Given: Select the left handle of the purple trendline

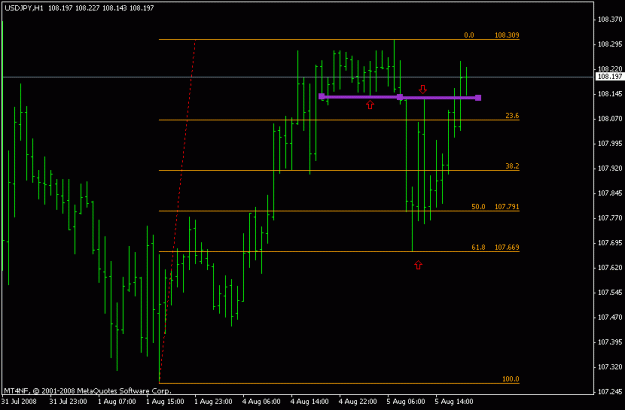Looking at the screenshot, I should (x=322, y=96).
